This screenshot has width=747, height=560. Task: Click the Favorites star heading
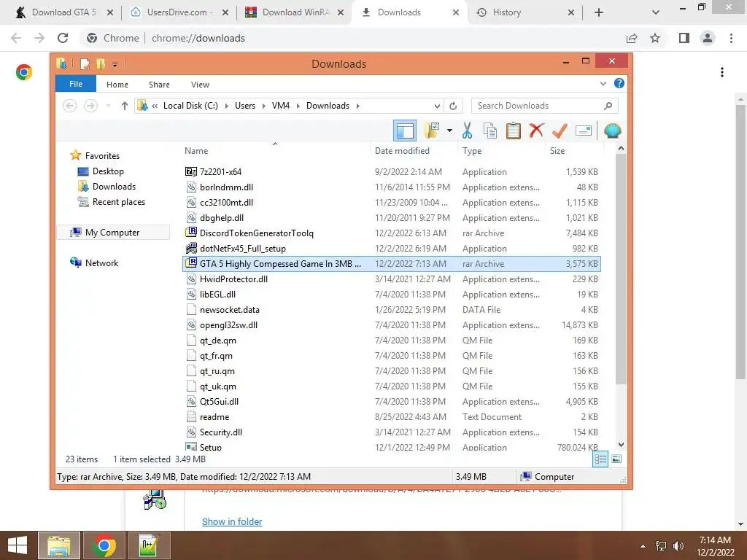pos(95,156)
